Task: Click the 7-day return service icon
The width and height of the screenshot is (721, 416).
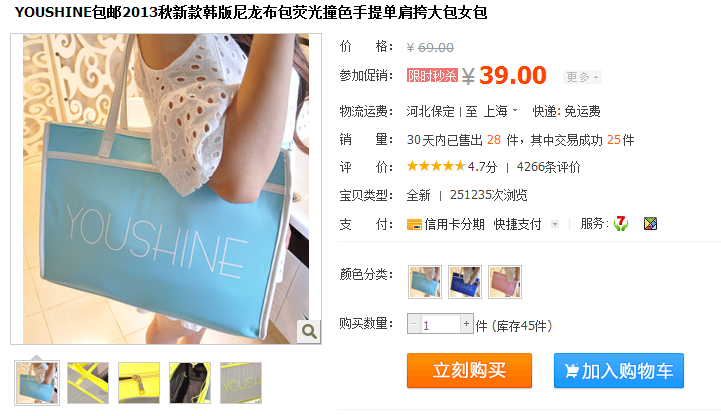Action: tap(621, 224)
